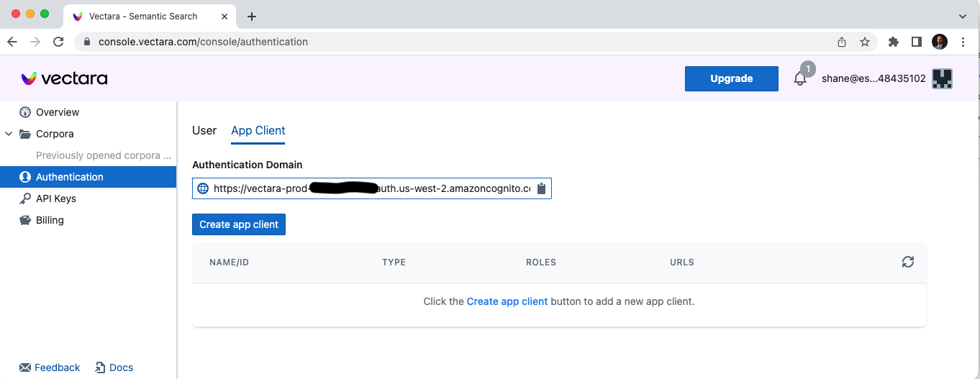Copy the authentication domain with clipboard icon
This screenshot has width=980, height=379.
pos(542,188)
